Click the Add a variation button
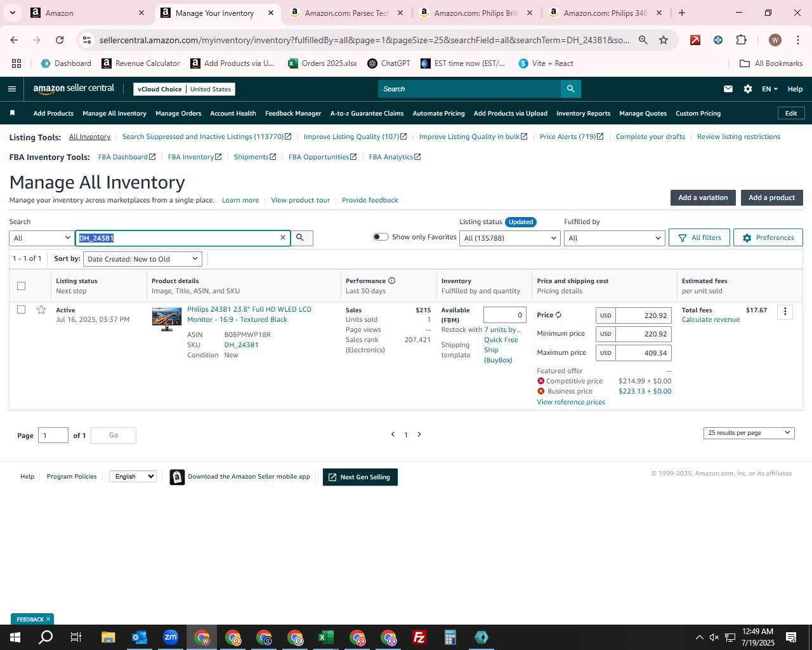Screen dimensions: 812x650 click(x=703, y=197)
